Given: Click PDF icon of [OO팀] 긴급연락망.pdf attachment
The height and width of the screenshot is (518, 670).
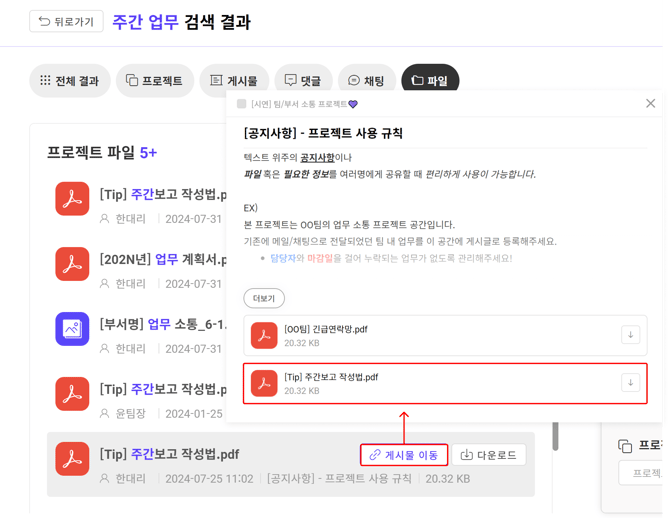Looking at the screenshot, I should point(264,335).
